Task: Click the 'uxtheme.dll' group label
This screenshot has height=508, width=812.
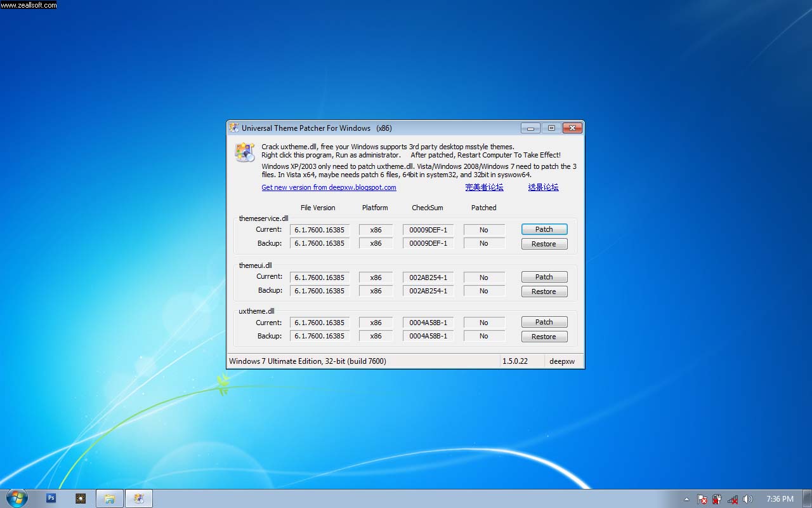Action: point(256,311)
